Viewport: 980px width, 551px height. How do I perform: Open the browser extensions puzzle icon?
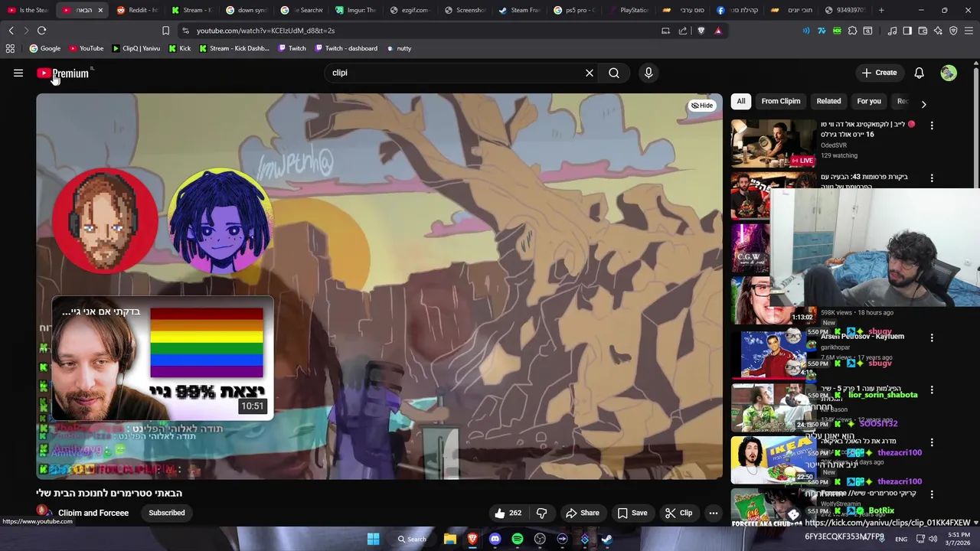click(x=852, y=31)
